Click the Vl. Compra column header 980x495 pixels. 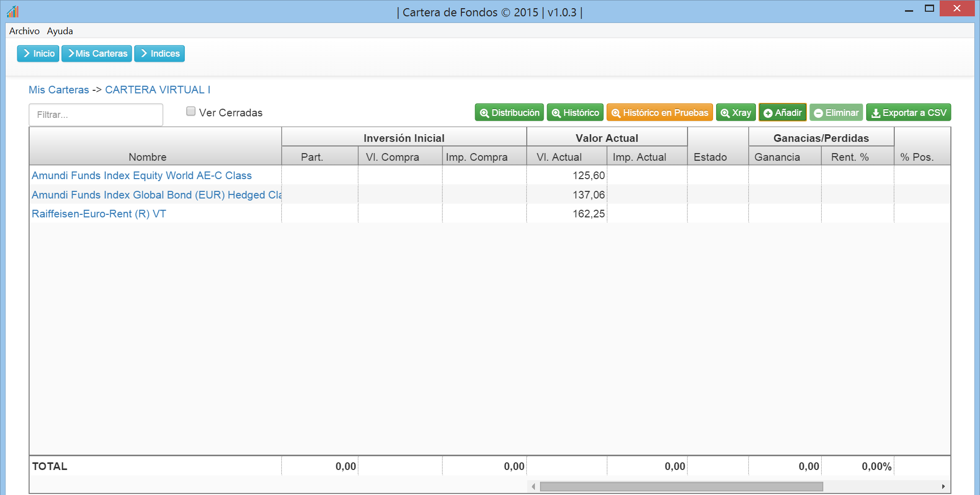[x=400, y=157]
